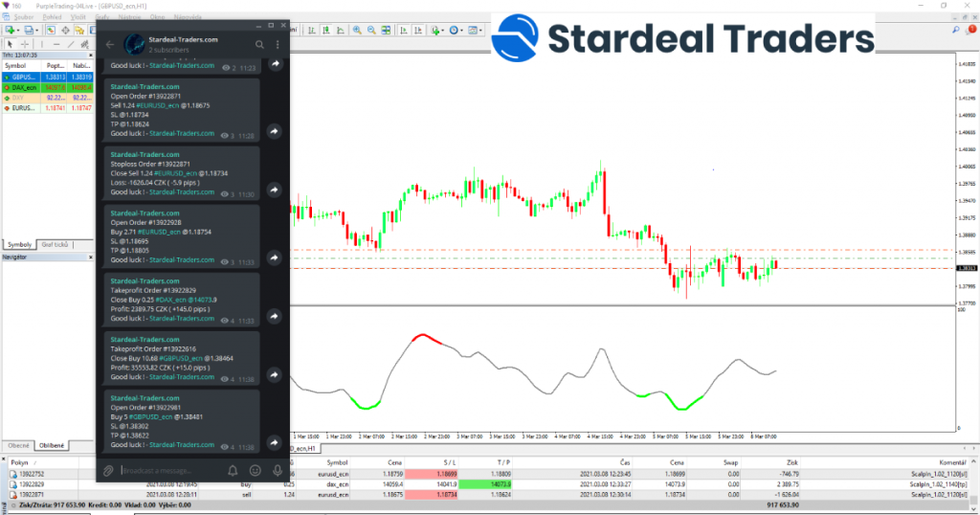Screen dimensions: 980x515
Task: Click the back arrow in Telegram channel header
Action: coord(110,44)
